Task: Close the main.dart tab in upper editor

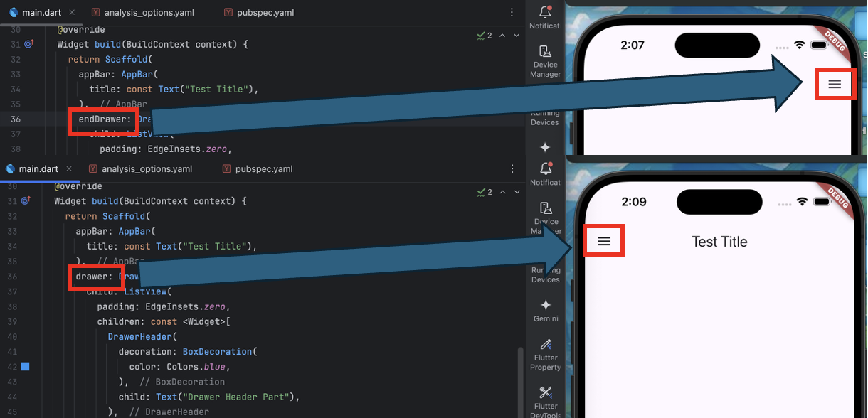Action: (72, 13)
